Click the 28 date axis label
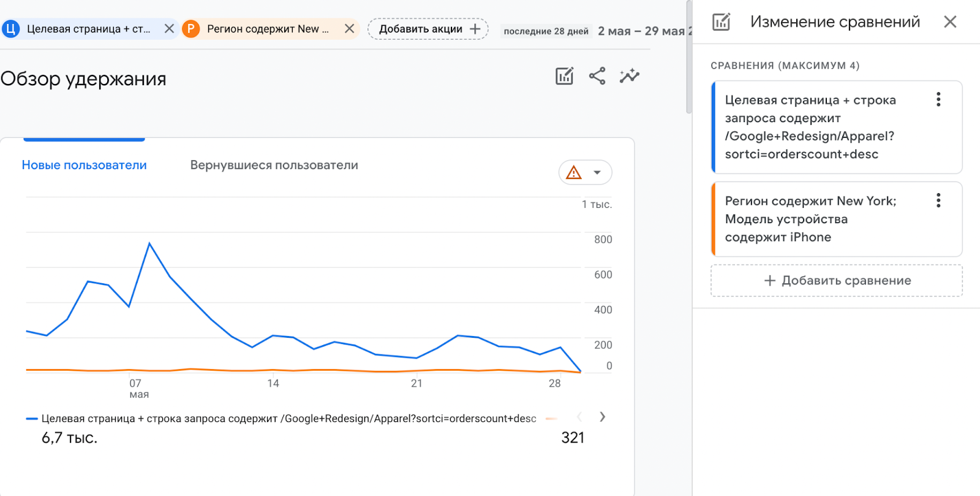Screen dimensions: 980x496 pos(554,383)
